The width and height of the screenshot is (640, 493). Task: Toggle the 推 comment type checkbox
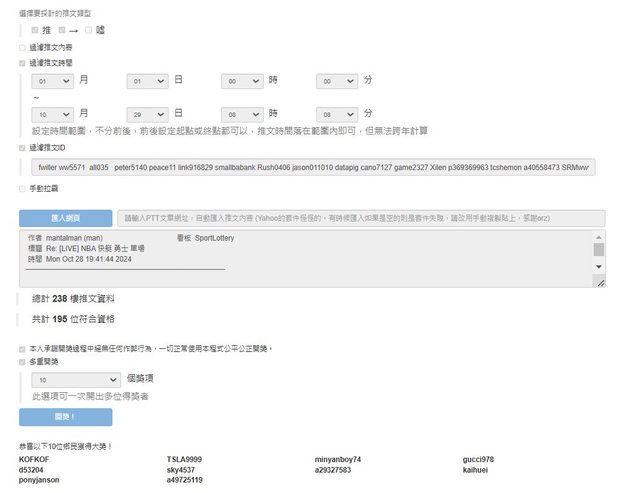point(35,30)
